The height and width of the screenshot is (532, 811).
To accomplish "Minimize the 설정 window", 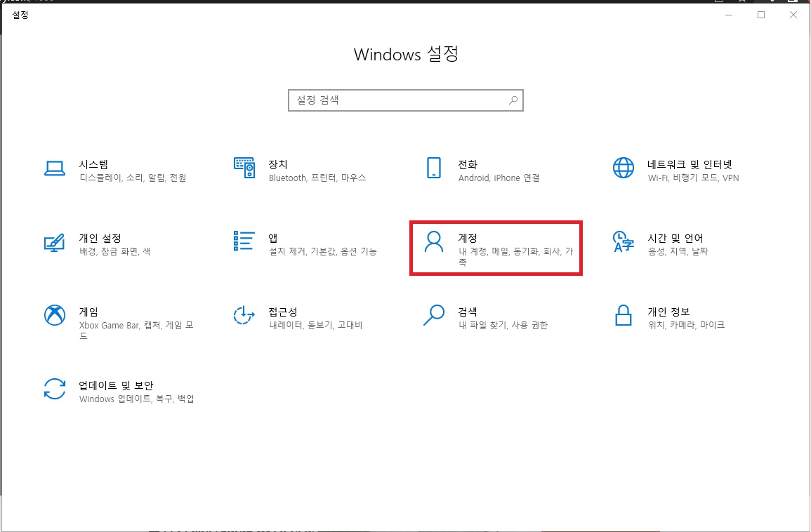I will [729, 15].
